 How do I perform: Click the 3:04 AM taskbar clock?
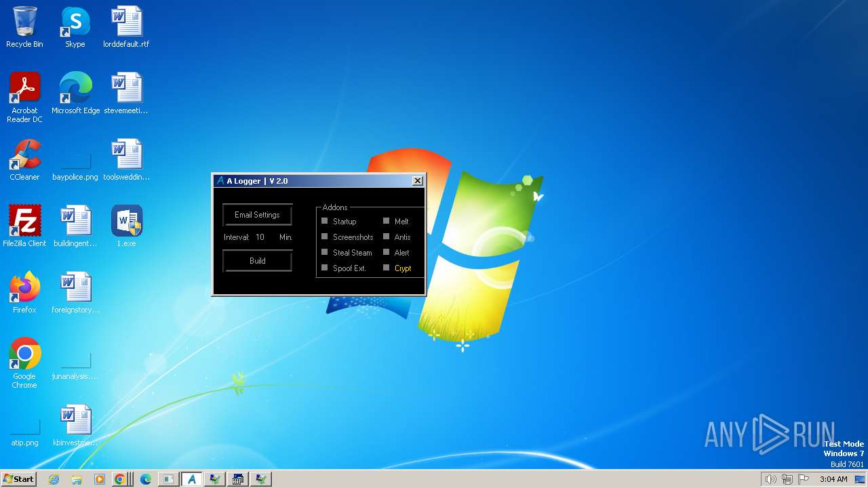click(x=833, y=479)
